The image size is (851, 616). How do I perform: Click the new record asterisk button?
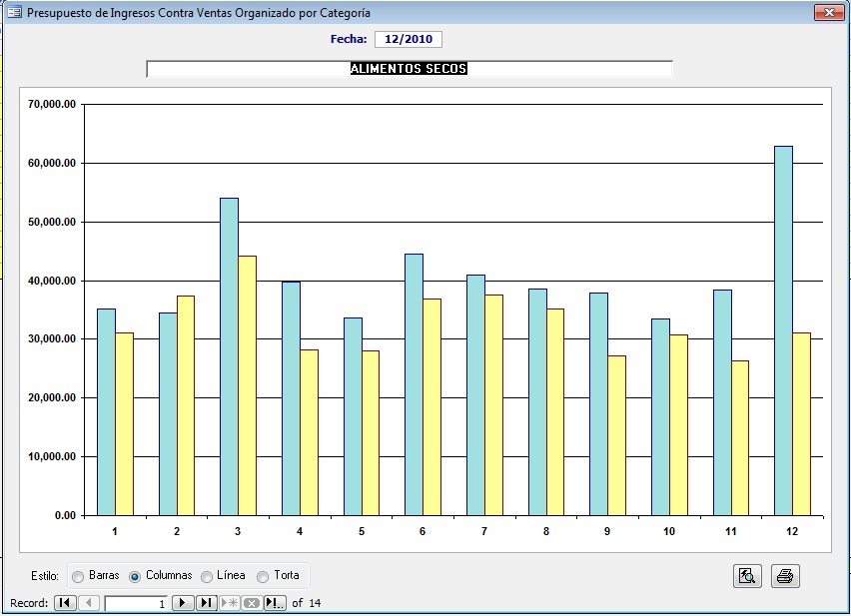click(230, 603)
